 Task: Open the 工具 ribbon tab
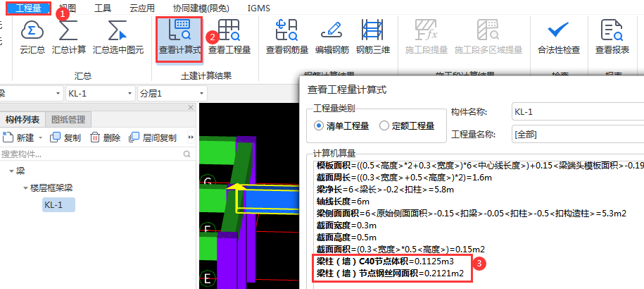102,8
